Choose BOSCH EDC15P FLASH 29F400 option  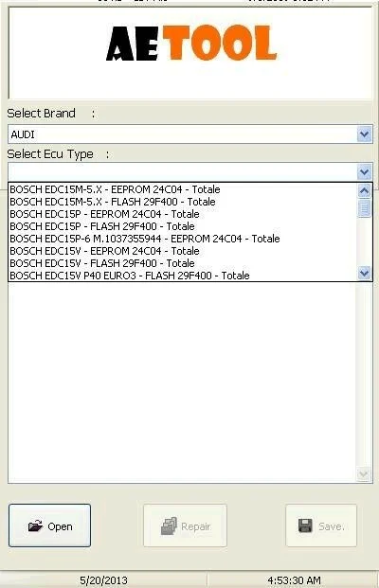point(102,226)
